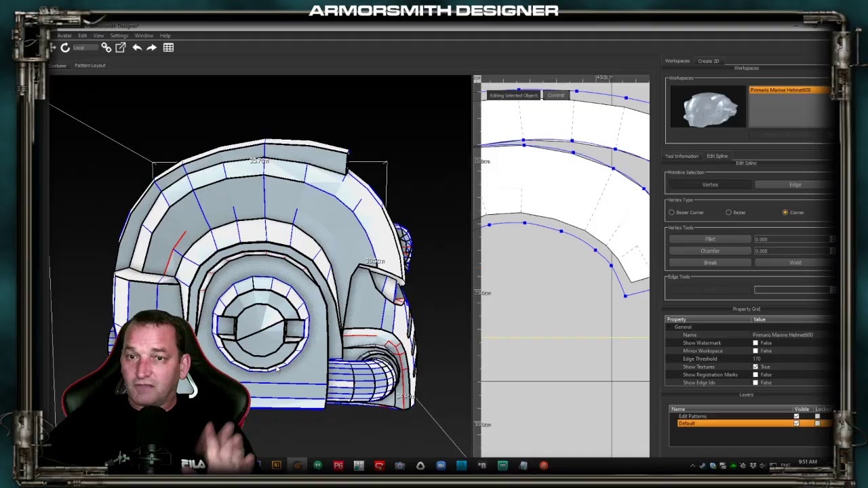This screenshot has height=488, width=868.
Task: Open the View menu
Action: click(x=98, y=35)
